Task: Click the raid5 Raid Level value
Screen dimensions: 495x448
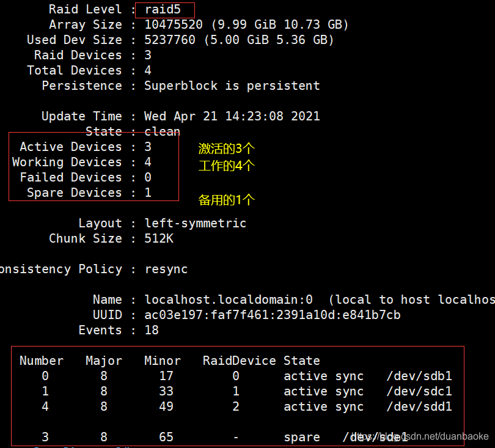Action: tap(163, 9)
